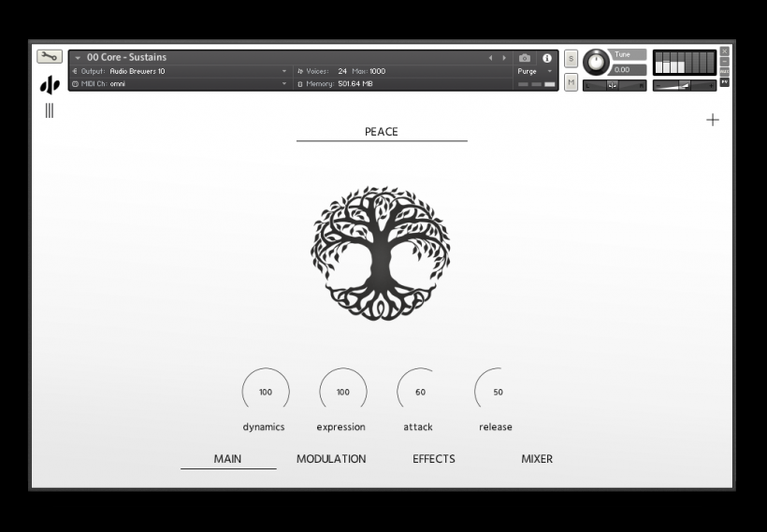Click the camera snapshot icon
Image resolution: width=767 pixels, height=532 pixels.
(x=525, y=58)
